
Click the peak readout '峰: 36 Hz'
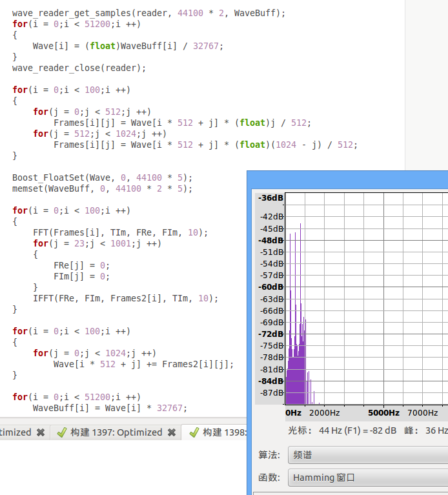pos(426,430)
